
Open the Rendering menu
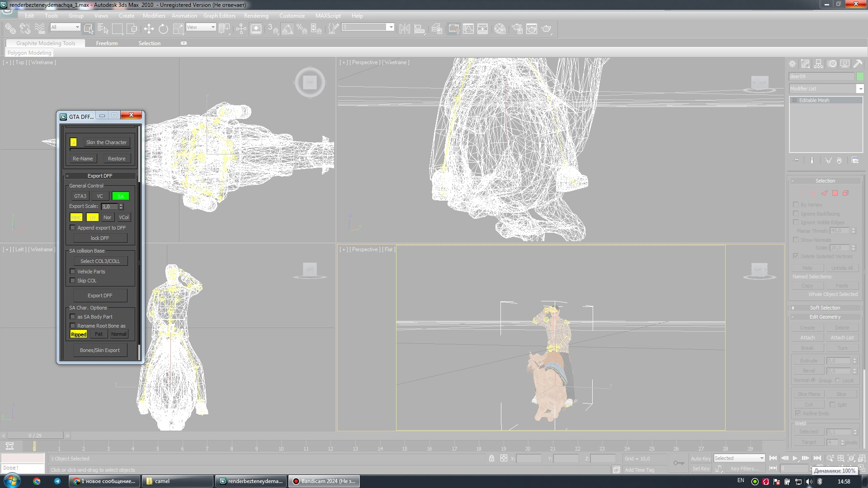pyautogui.click(x=256, y=16)
